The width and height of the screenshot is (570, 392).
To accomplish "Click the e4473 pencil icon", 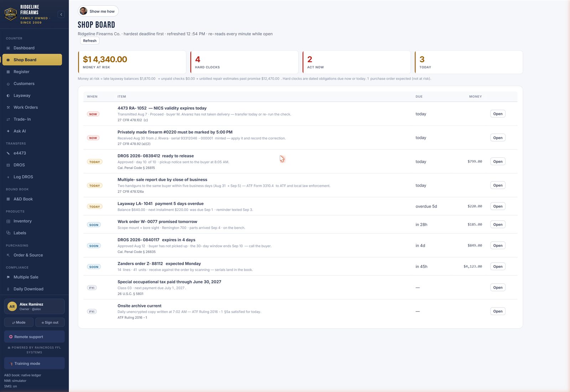I will coord(8,153).
